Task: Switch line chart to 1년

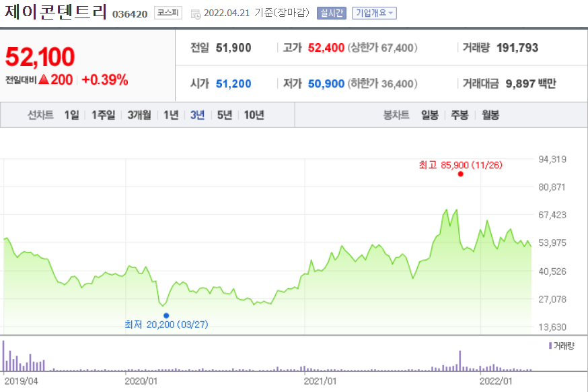Action: click(x=171, y=115)
